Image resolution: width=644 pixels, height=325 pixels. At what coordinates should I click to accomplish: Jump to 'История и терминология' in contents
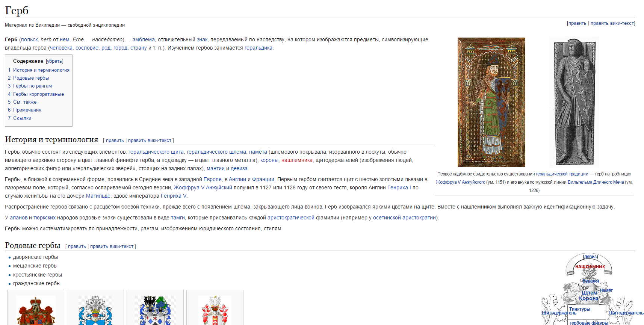pos(41,70)
